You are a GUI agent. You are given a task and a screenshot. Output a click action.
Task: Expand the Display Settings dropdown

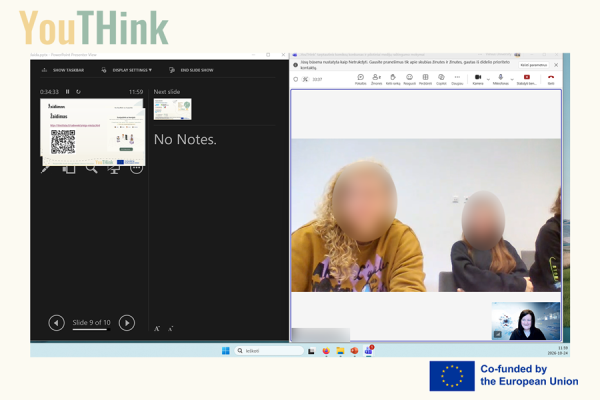pos(127,70)
